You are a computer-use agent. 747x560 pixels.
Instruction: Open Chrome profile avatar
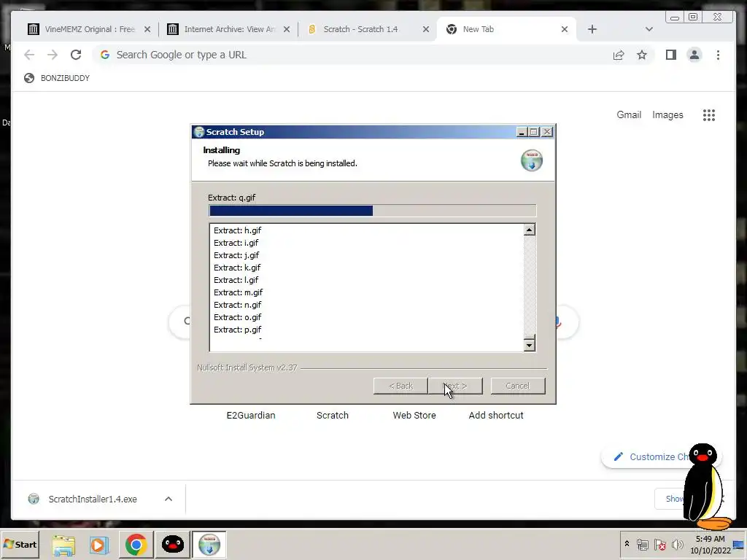(x=694, y=55)
